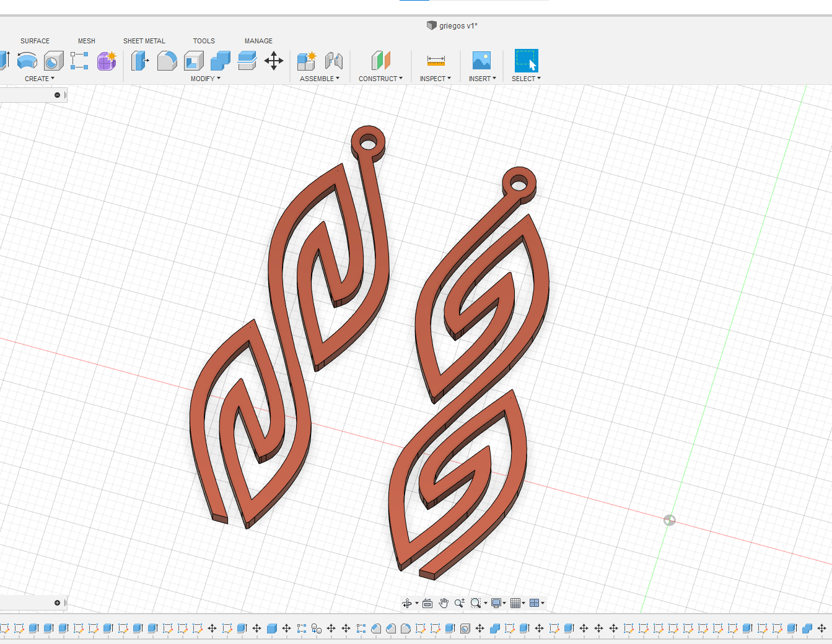Click the Look At icon
The image size is (832, 644).
tap(427, 603)
